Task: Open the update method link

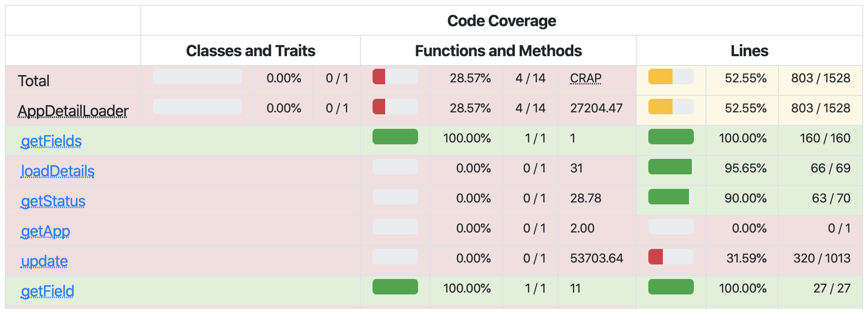Action: [x=44, y=261]
